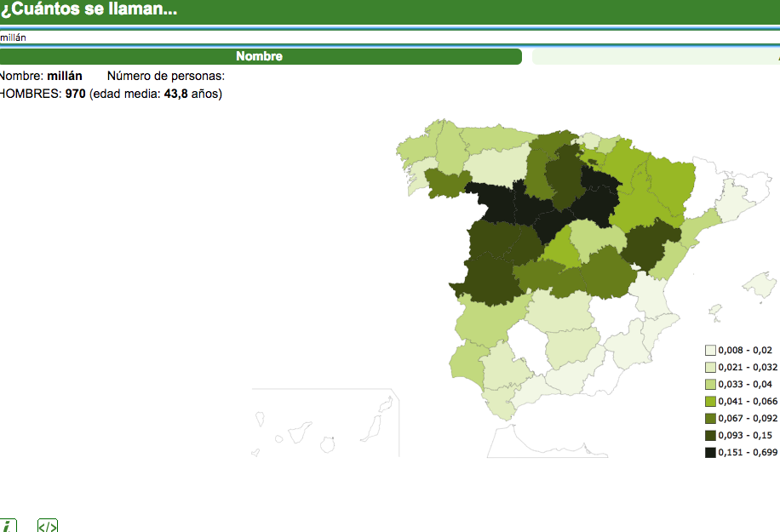This screenshot has width=780, height=532.
Task: Click Badajoz province on the map
Action: tap(489, 281)
